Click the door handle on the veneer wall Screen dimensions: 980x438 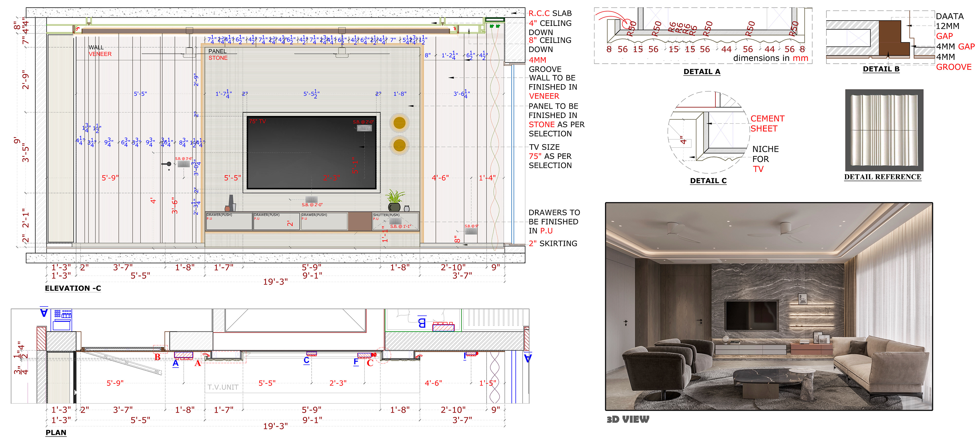click(167, 164)
